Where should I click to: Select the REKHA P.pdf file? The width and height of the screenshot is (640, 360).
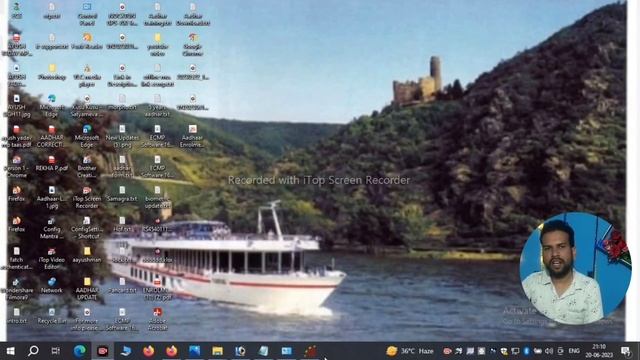[x=52, y=163]
